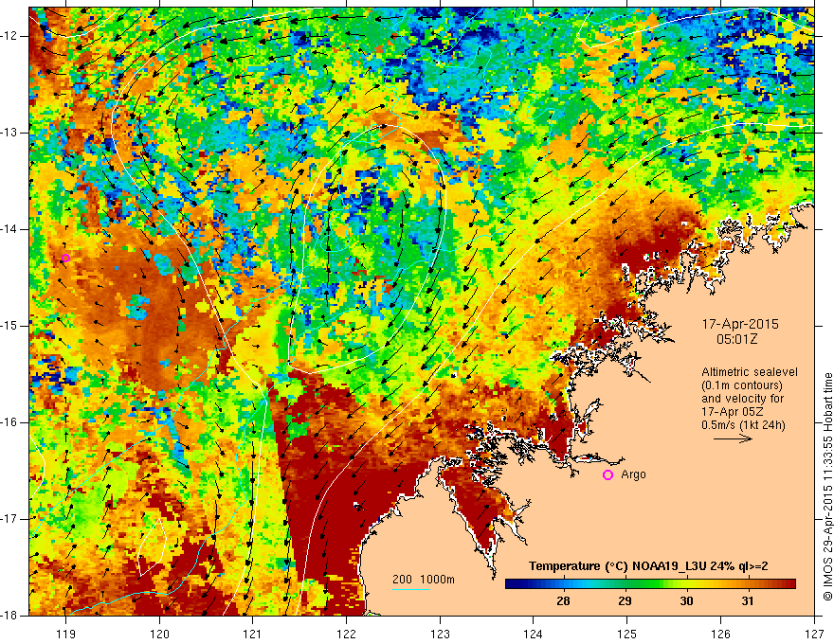Click the magenta Argo legend circle
This screenshot has width=834, height=644.
pyautogui.click(x=607, y=475)
